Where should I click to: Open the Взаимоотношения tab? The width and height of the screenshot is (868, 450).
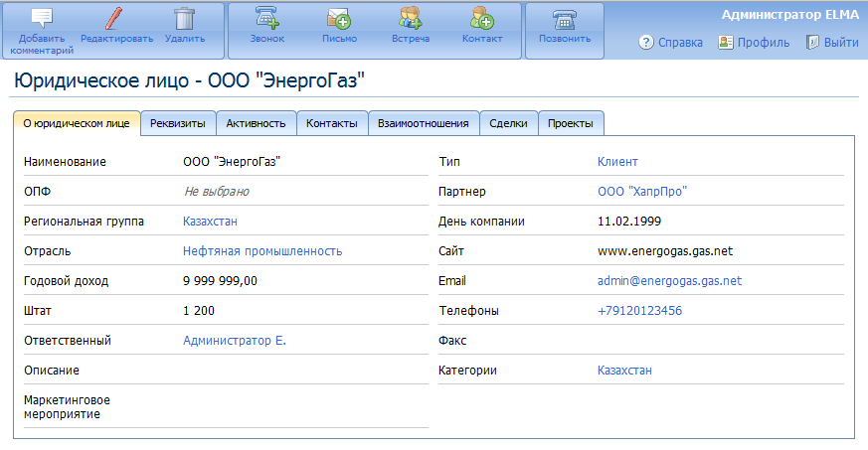point(423,123)
